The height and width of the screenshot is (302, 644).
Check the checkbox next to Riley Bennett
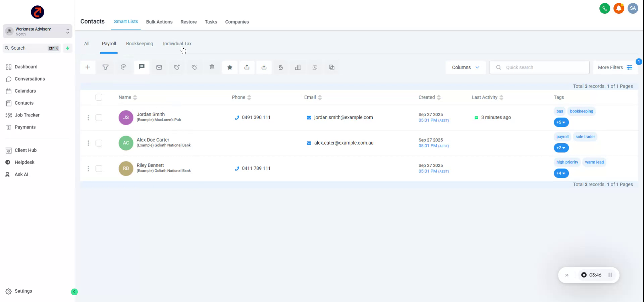(x=99, y=168)
